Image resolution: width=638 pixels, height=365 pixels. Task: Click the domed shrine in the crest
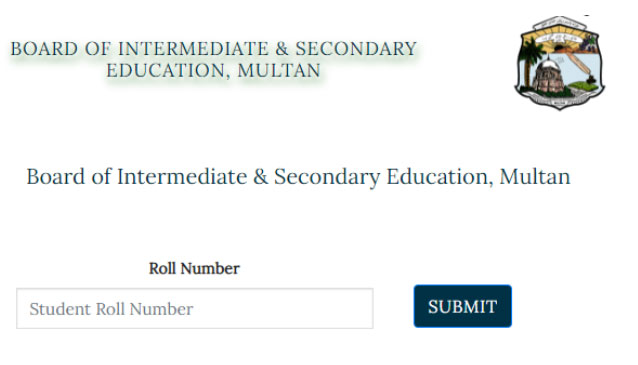548,74
